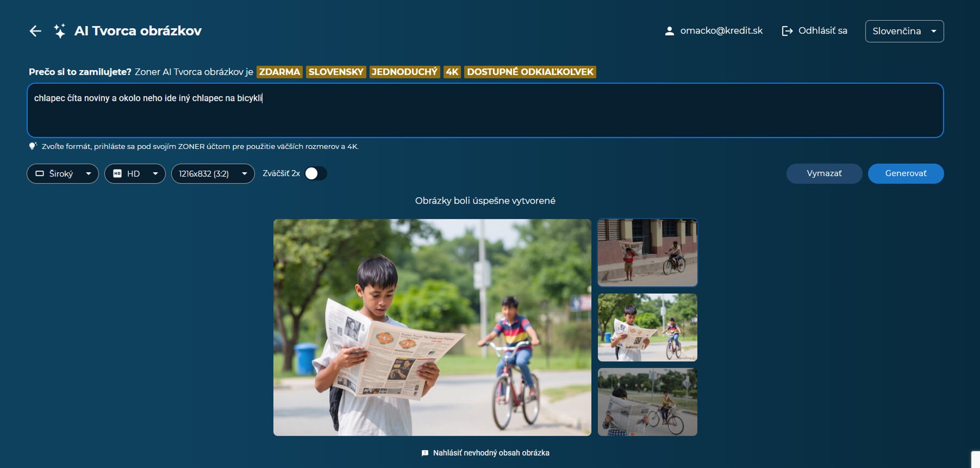
Task: Expand the HD quality dropdown
Action: click(135, 174)
